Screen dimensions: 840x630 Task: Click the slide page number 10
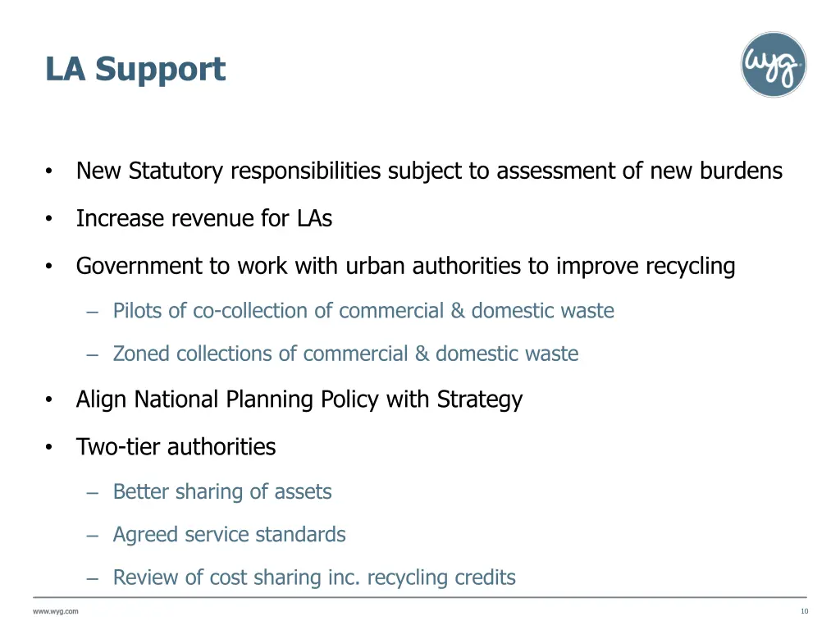click(x=804, y=611)
